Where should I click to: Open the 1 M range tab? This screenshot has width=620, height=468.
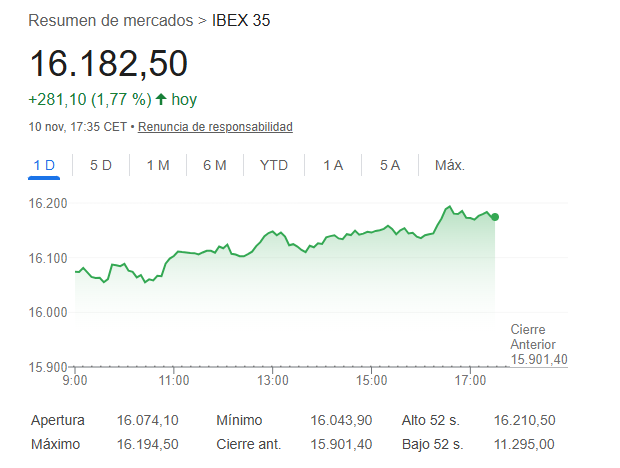tap(158, 165)
